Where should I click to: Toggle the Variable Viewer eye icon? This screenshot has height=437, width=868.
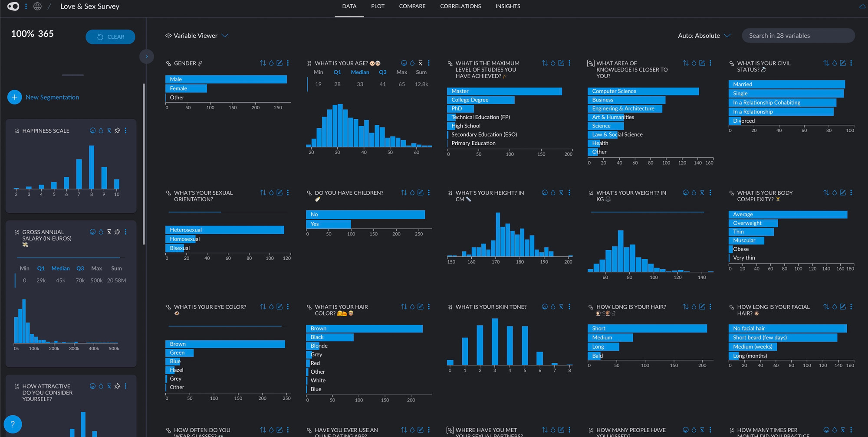tap(168, 36)
